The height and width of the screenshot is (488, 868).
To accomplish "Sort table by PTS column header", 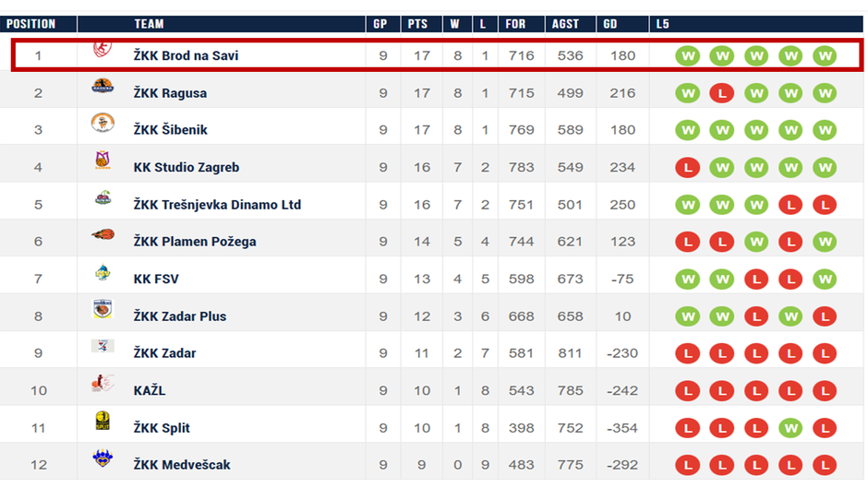I will click(x=417, y=24).
